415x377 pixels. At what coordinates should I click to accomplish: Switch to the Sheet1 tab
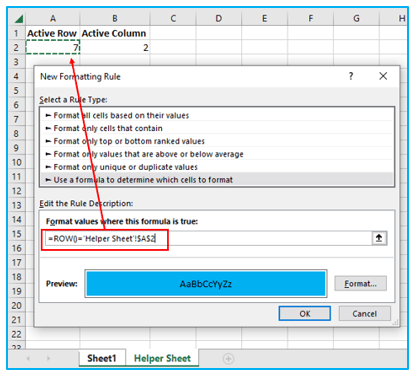(x=102, y=358)
